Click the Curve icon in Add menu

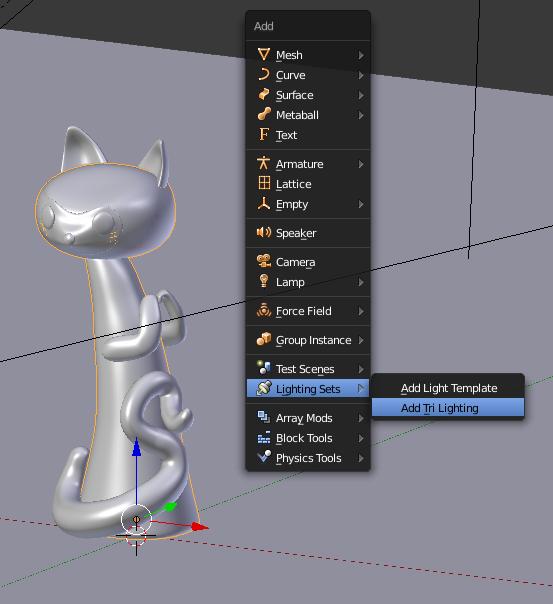tap(264, 74)
